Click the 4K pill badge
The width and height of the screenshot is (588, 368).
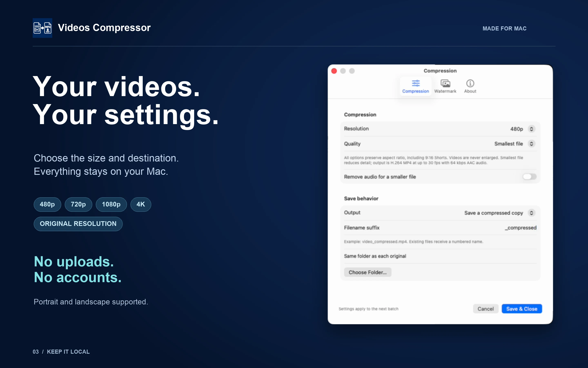coord(141,204)
